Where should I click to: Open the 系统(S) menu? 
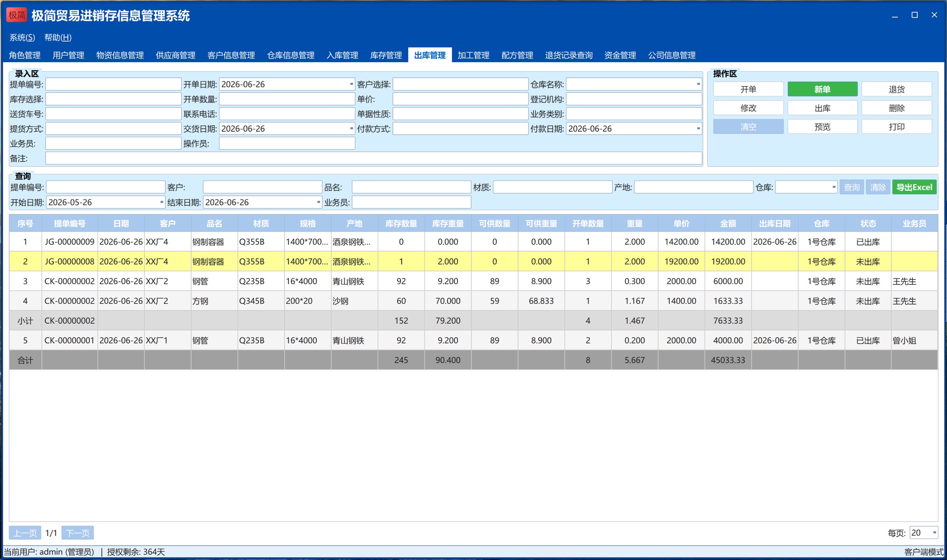(22, 38)
